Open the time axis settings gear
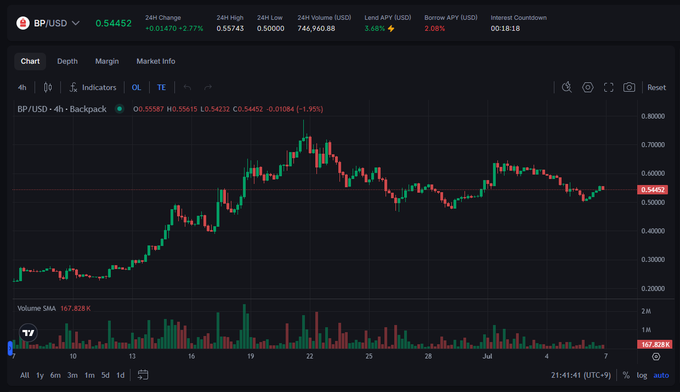The width and height of the screenshot is (680, 392). [656, 356]
